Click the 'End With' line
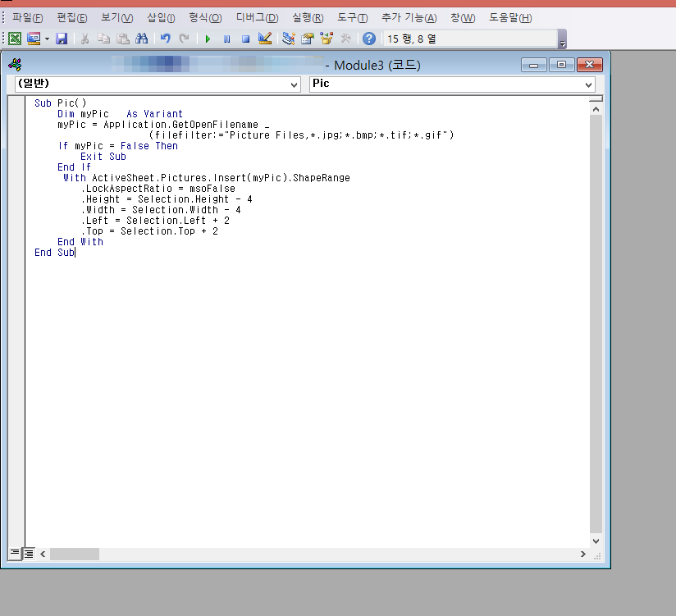 click(x=80, y=242)
